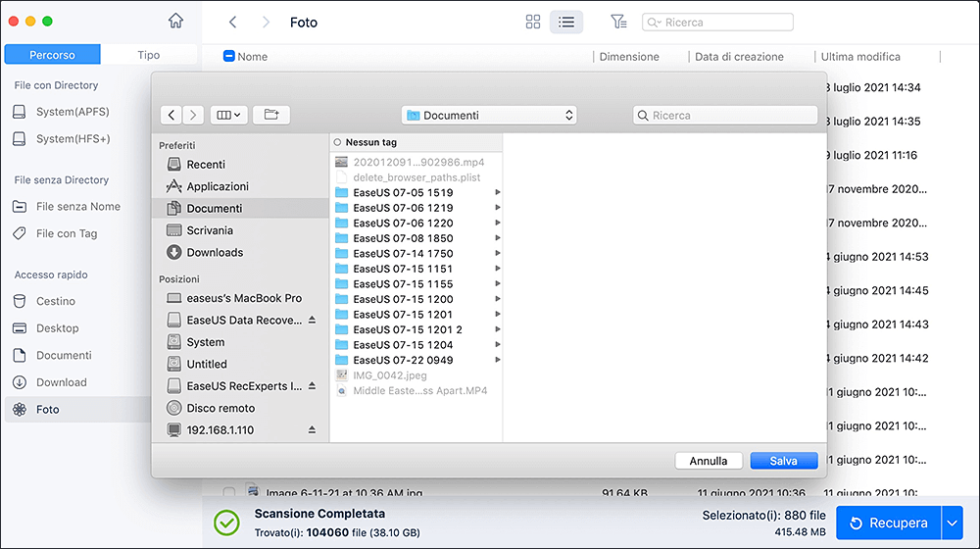Open the filter options icon
The image size is (980, 549).
click(x=618, y=22)
